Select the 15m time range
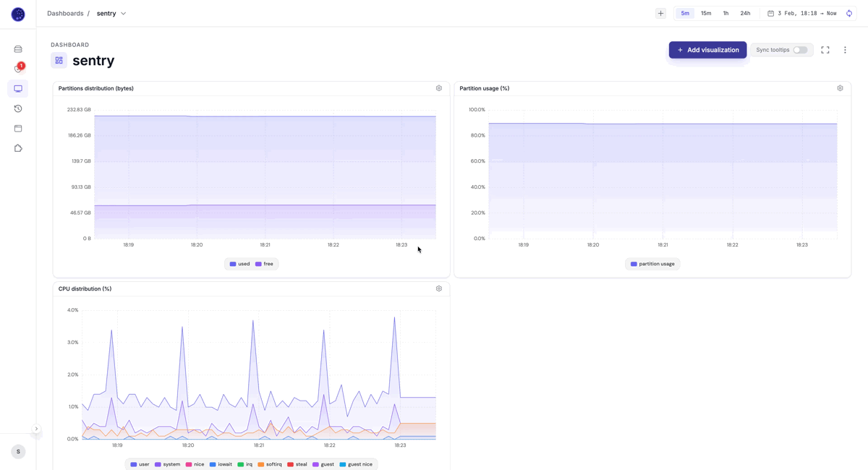 tap(706, 13)
